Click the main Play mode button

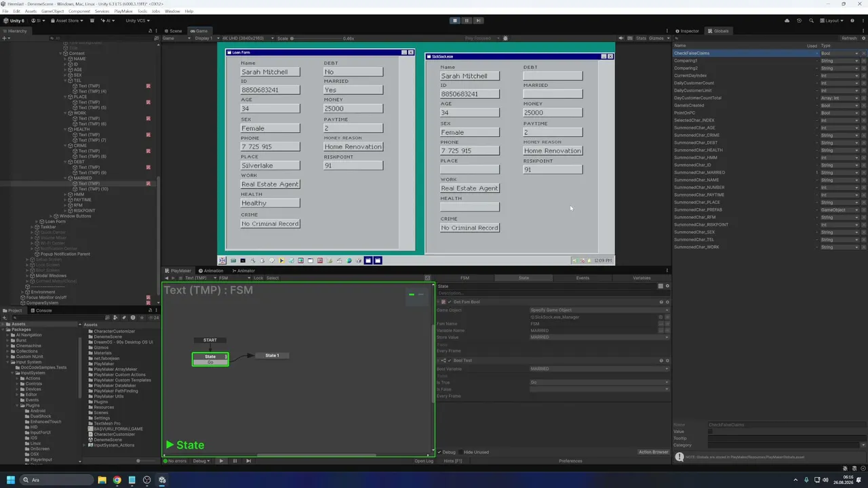[454, 20]
